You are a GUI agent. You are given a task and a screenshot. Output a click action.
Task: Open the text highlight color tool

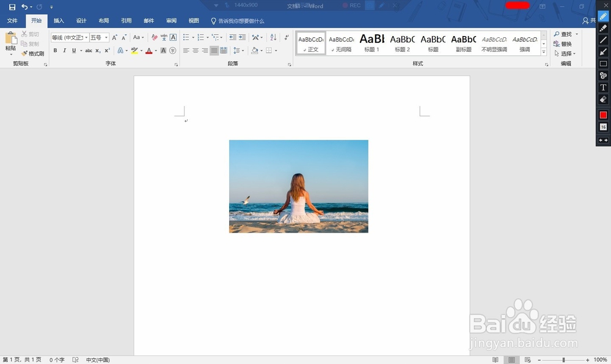tap(134, 50)
